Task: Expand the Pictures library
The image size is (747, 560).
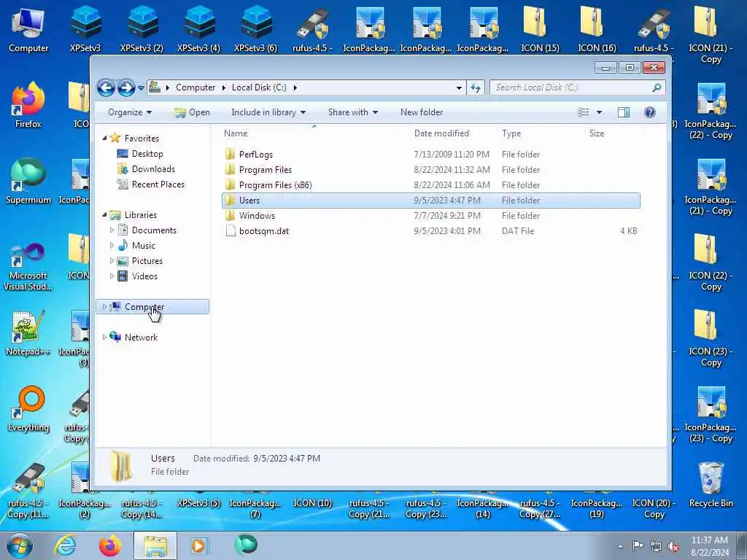Action: (x=112, y=261)
